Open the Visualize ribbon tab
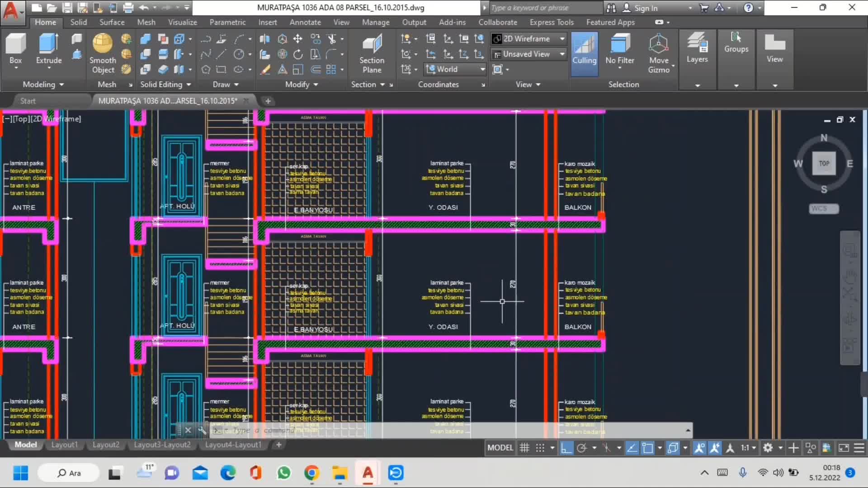 coord(182,22)
